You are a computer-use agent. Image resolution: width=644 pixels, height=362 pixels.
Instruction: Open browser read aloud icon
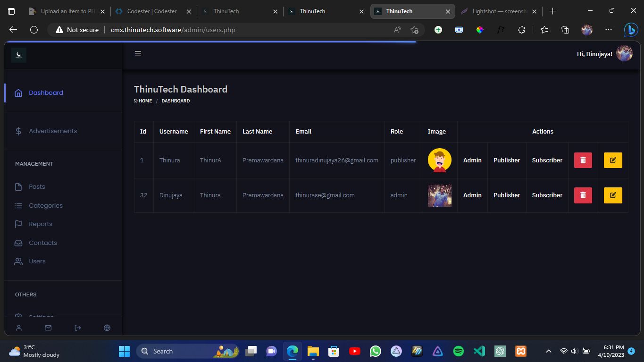coord(398,30)
